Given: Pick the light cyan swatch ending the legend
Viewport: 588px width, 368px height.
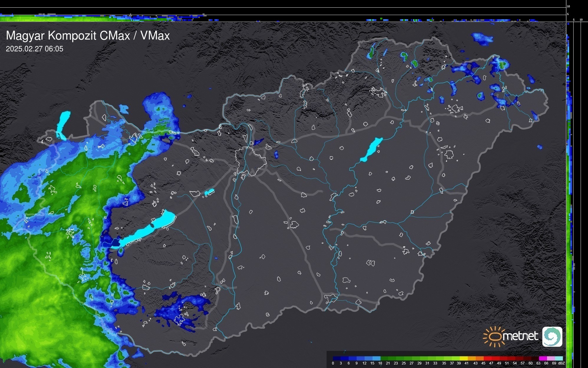Looking at the screenshot, I should pyautogui.click(x=559, y=358).
